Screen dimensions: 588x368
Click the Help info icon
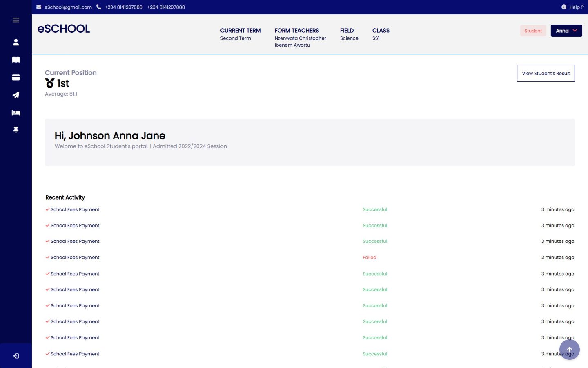(564, 7)
